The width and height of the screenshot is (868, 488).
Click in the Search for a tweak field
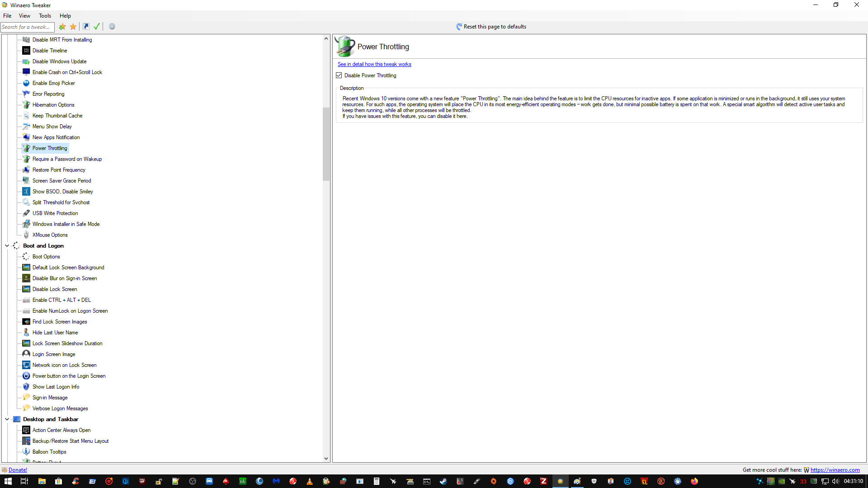[27, 27]
